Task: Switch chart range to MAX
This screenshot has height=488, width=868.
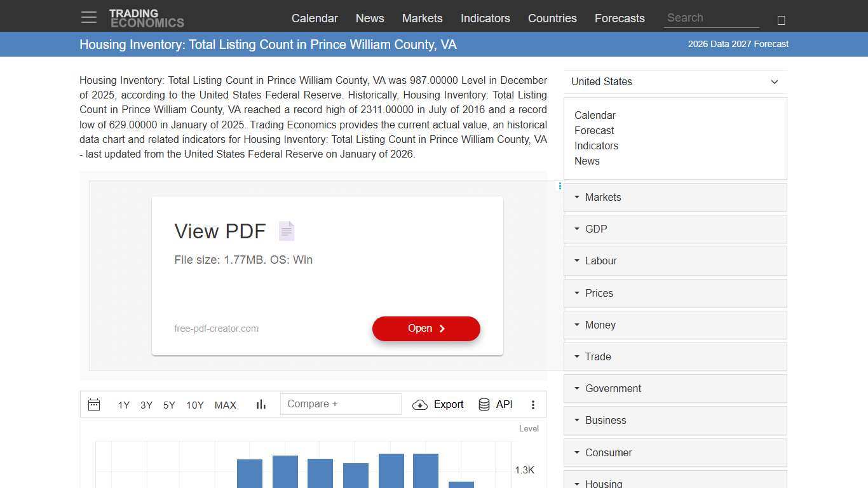Action: click(x=225, y=405)
